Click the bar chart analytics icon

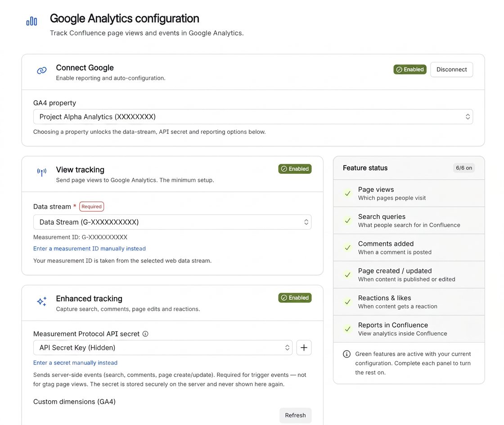tap(31, 21)
